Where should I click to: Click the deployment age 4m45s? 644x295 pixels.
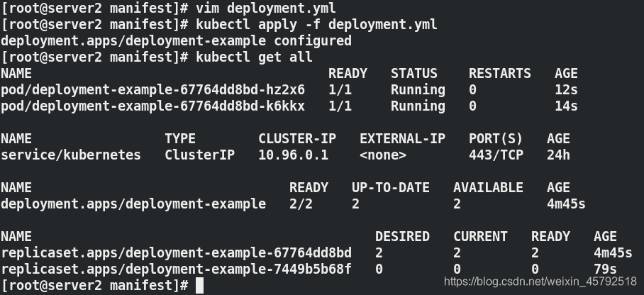[x=566, y=204]
